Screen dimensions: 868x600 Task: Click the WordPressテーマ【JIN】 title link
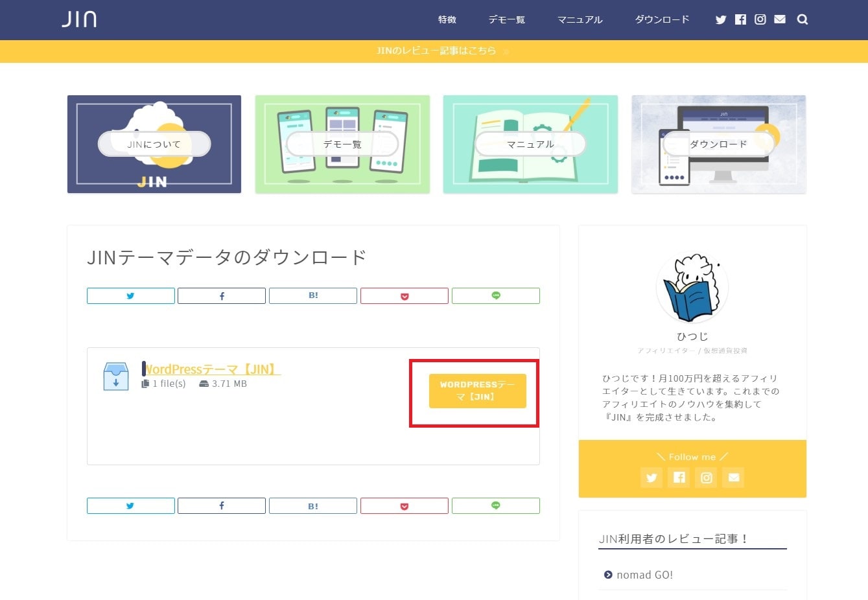[211, 369]
